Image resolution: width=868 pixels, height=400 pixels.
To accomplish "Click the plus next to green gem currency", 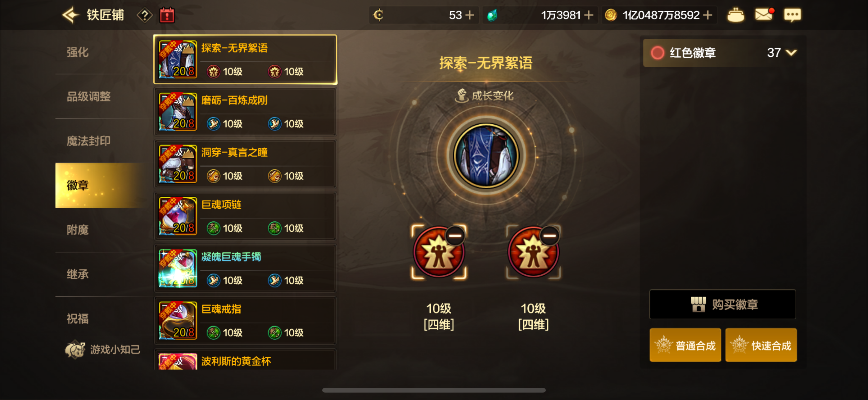I will click(x=589, y=15).
